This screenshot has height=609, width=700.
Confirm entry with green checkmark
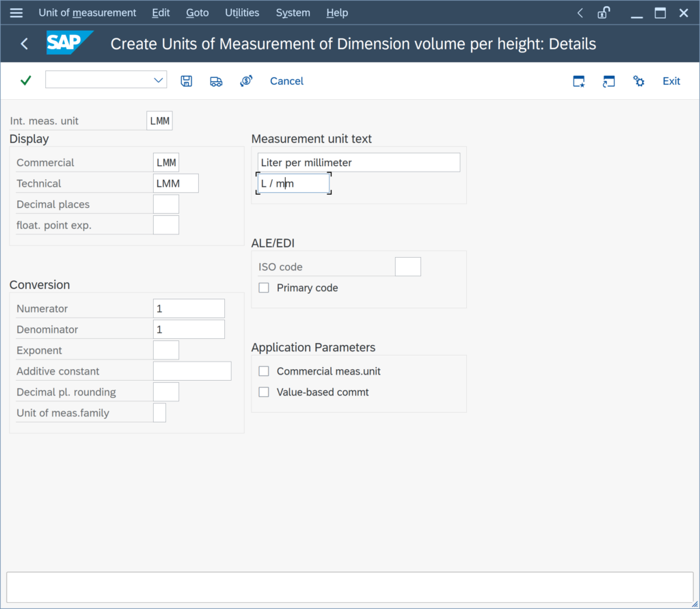[26, 81]
